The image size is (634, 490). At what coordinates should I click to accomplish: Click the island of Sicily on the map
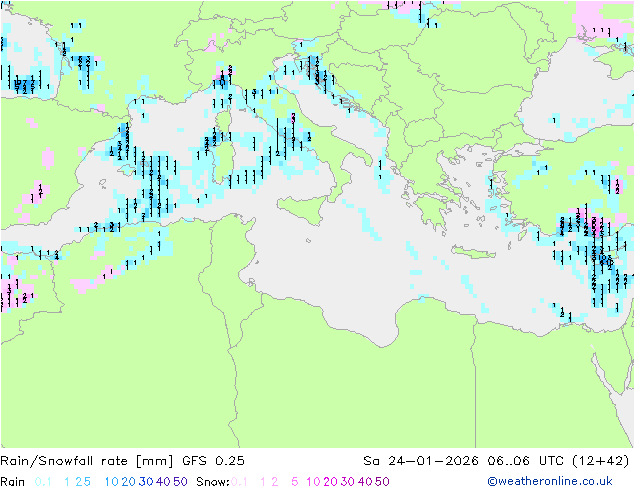click(x=302, y=209)
